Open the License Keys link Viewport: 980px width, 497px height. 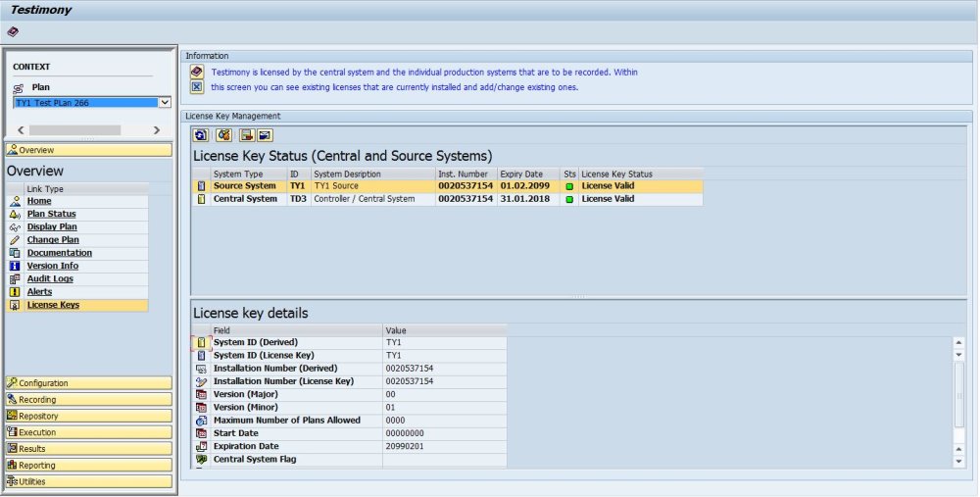click(53, 305)
